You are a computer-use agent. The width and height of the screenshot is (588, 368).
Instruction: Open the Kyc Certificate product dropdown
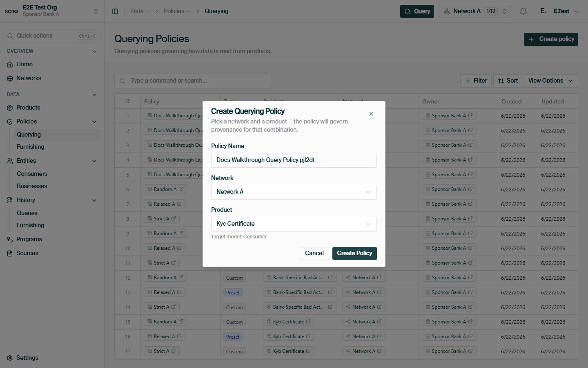294,224
